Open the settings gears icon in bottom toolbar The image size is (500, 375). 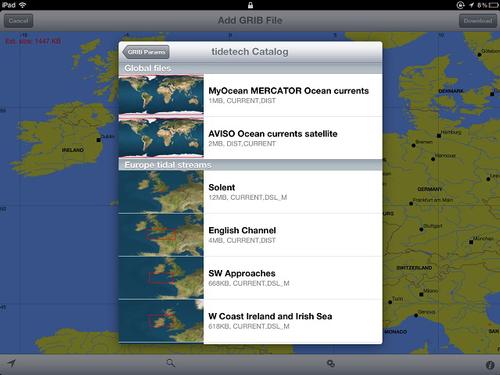pos(331,364)
